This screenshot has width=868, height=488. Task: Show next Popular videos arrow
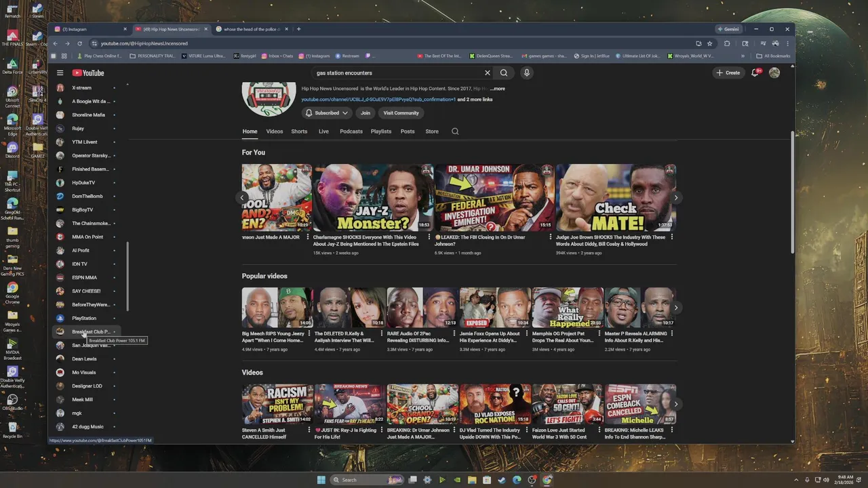[x=675, y=308]
